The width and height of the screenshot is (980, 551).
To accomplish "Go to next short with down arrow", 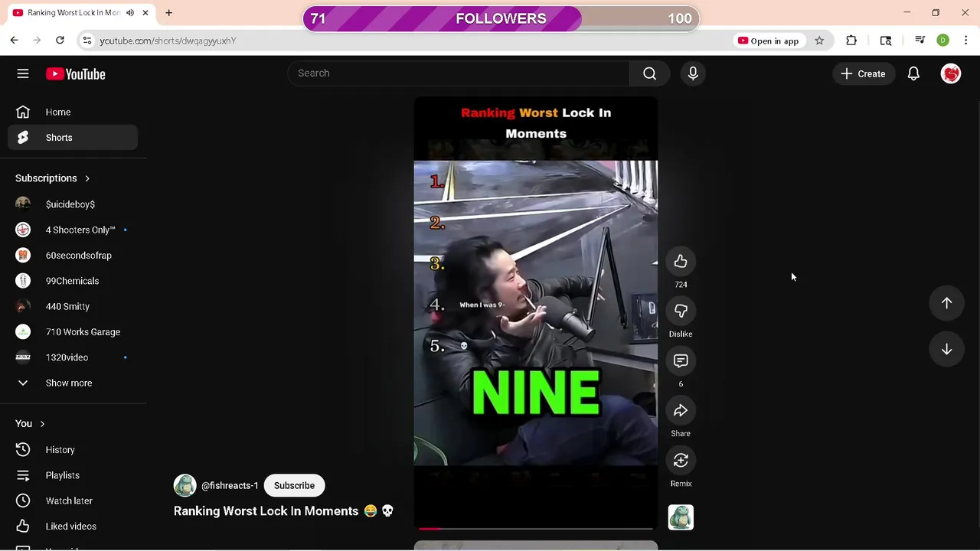I will [947, 349].
